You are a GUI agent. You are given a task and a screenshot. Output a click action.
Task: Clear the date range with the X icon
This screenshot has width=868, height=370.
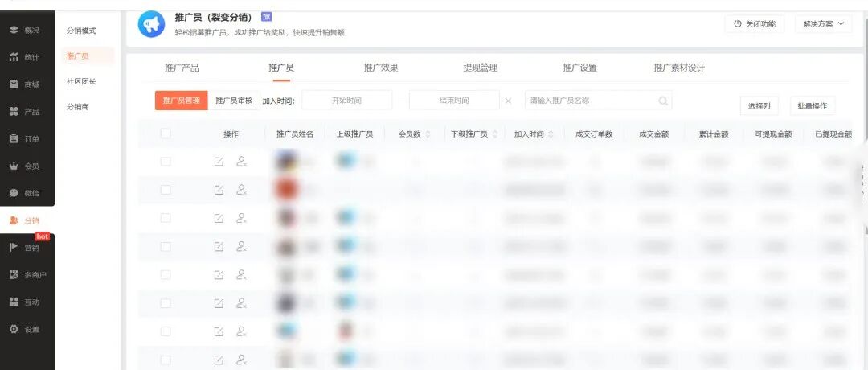[508, 101]
